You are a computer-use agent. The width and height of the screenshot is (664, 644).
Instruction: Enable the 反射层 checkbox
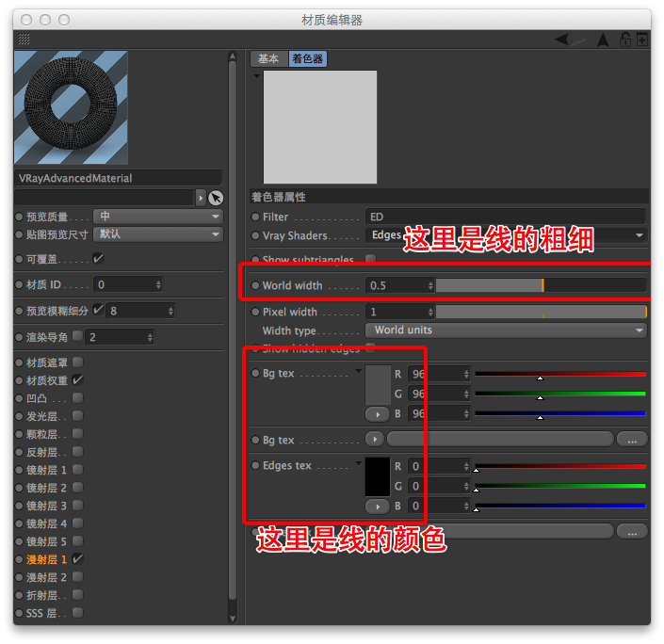point(77,451)
